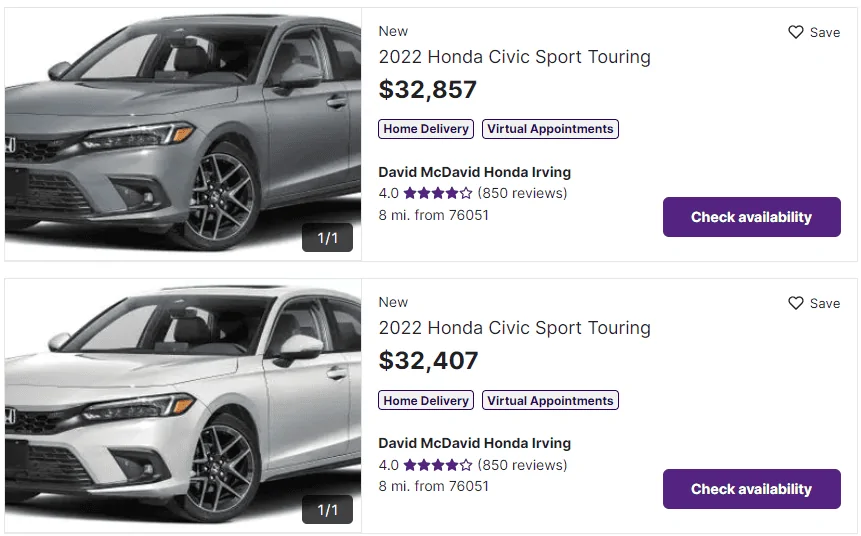Open David McDavid Honda Irving on the $32,407 listing

474,443
